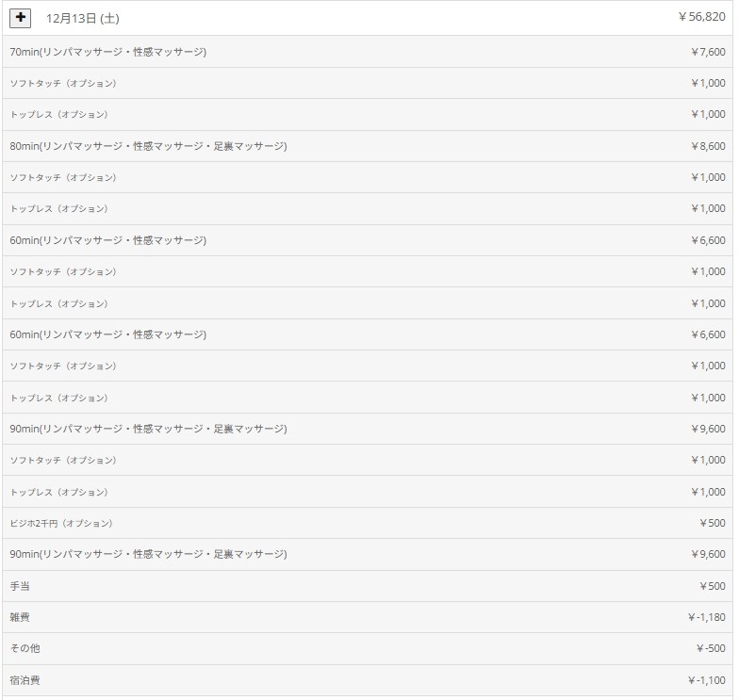739x700 pixels.
Task: Select the 80min massage entry row
Action: 148,146
